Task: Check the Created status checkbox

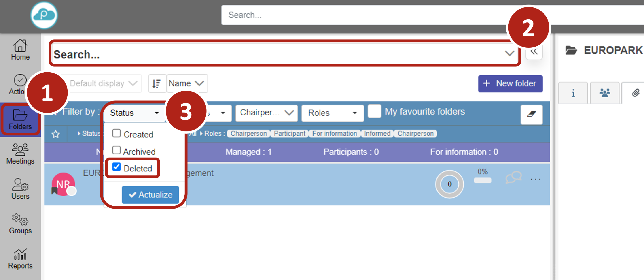Action: [117, 133]
